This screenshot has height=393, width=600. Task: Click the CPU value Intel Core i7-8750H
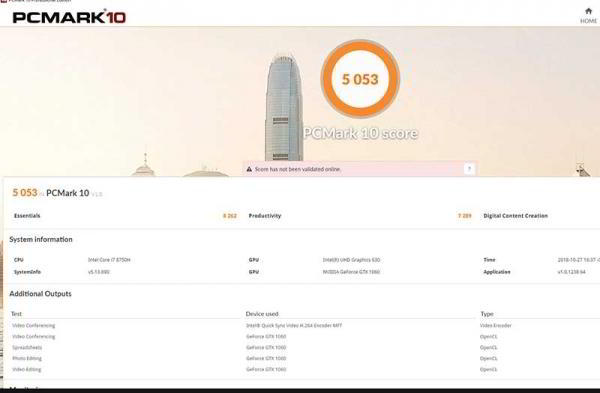click(109, 260)
